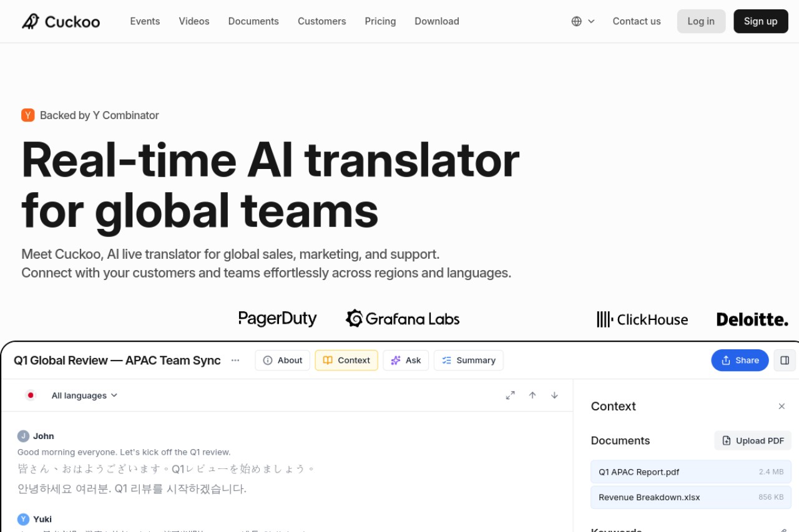The height and width of the screenshot is (532, 799).
Task: Click the Upload PDF button
Action: 753,441
